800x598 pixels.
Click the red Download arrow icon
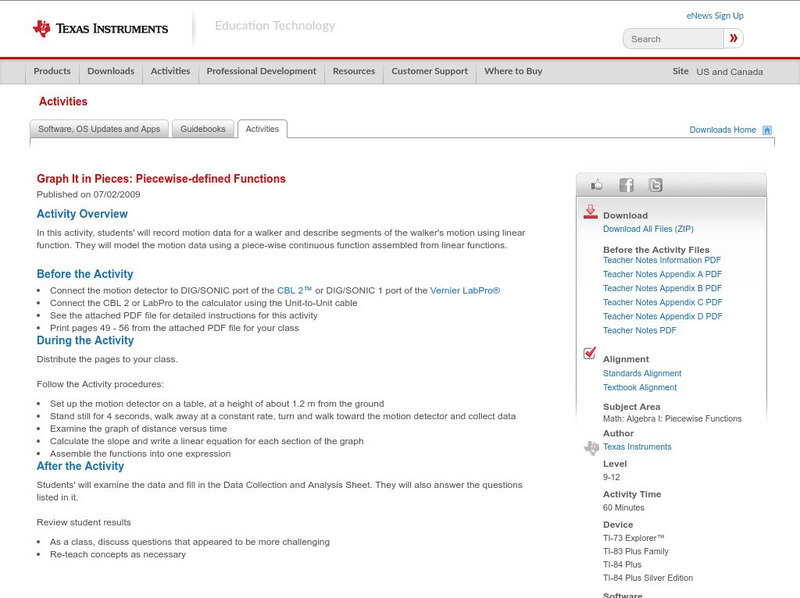tap(590, 212)
